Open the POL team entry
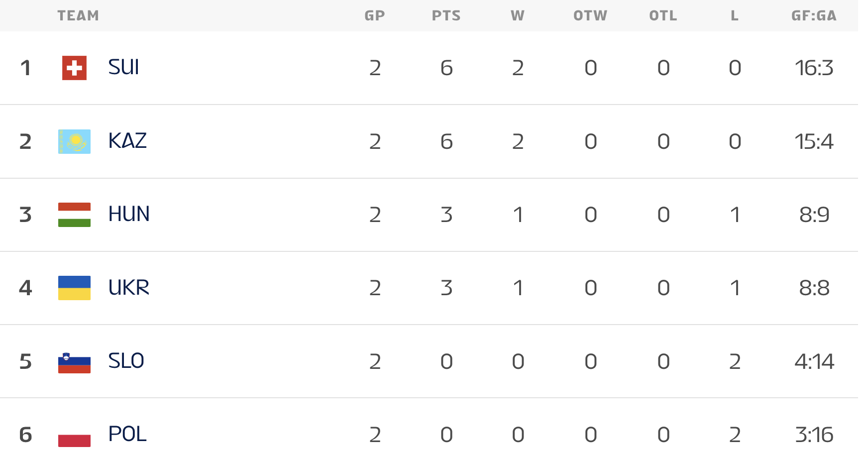 [127, 434]
